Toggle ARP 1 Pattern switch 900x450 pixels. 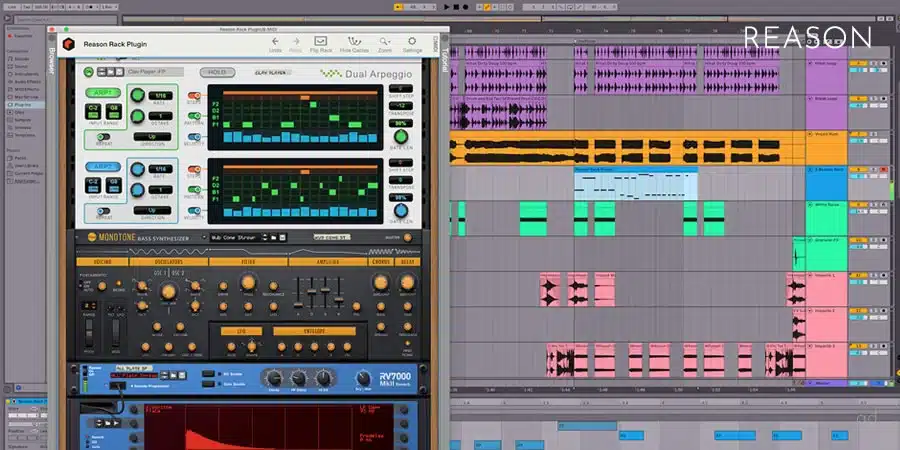194,116
